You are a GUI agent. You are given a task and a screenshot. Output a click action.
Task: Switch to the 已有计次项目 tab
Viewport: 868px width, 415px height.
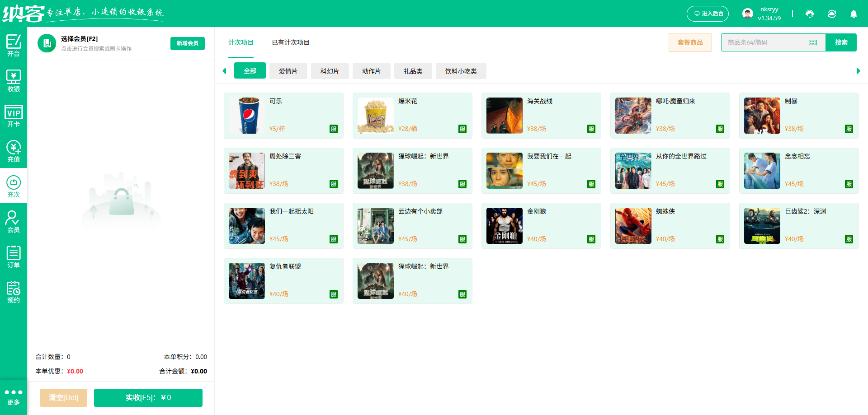point(291,42)
